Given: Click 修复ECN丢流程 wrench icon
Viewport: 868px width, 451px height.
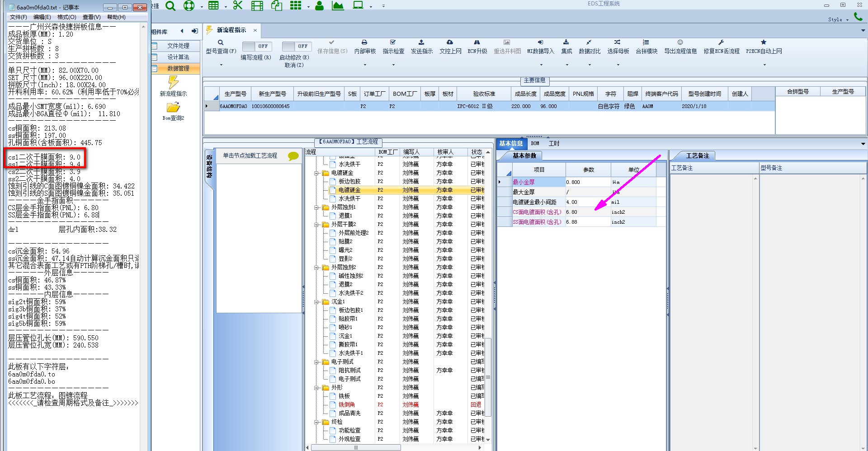Looking at the screenshot, I should click(x=721, y=42).
